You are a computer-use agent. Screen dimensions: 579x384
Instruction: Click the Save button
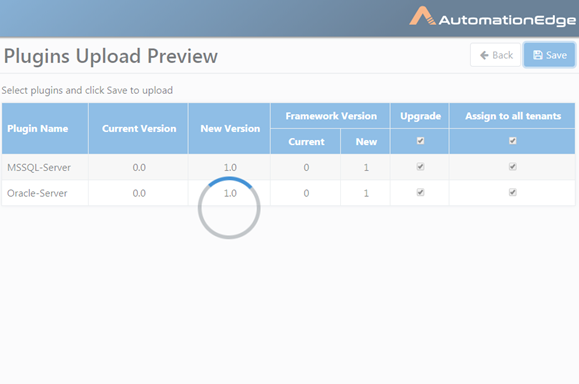[549, 55]
